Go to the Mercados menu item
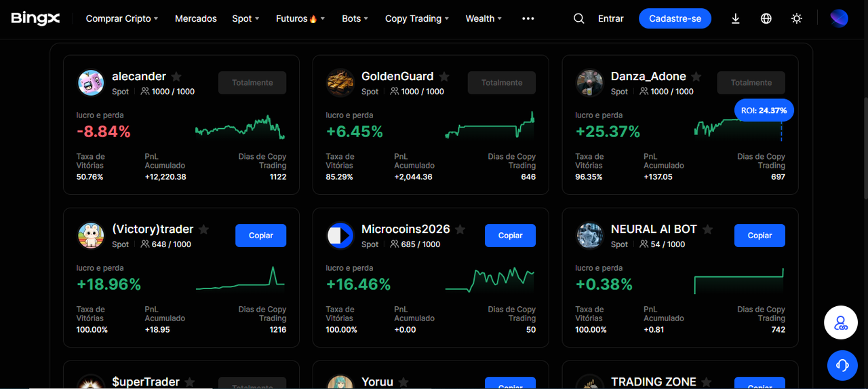 [196, 18]
